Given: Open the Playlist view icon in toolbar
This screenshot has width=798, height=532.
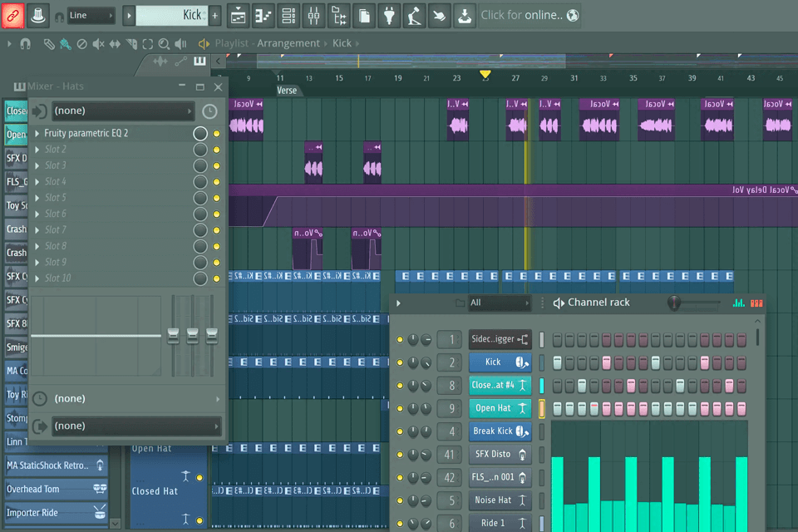Looking at the screenshot, I should pyautogui.click(x=239, y=16).
